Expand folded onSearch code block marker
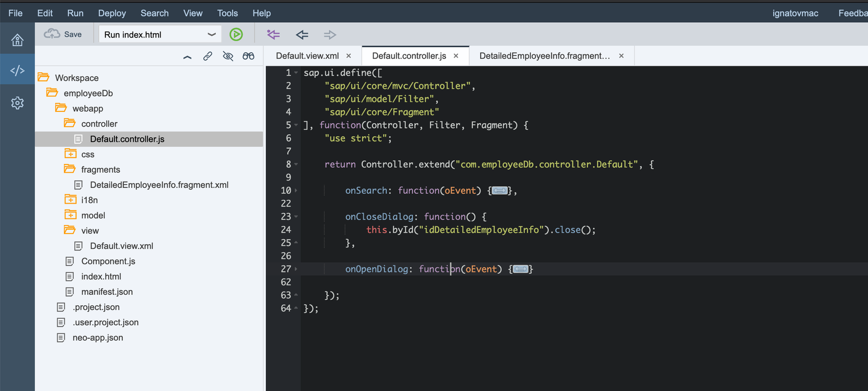Image resolution: width=868 pixels, height=391 pixels. 500,191
